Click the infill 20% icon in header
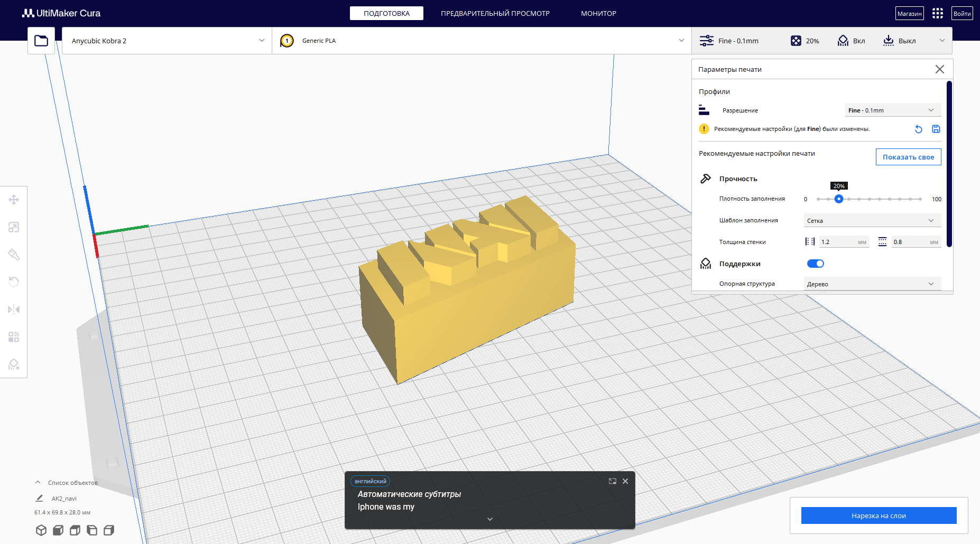 pyautogui.click(x=796, y=41)
